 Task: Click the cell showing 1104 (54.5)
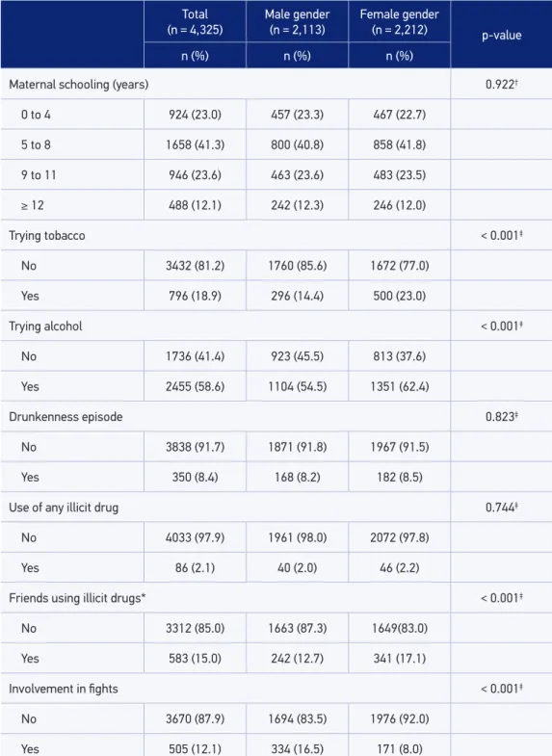[x=297, y=387]
